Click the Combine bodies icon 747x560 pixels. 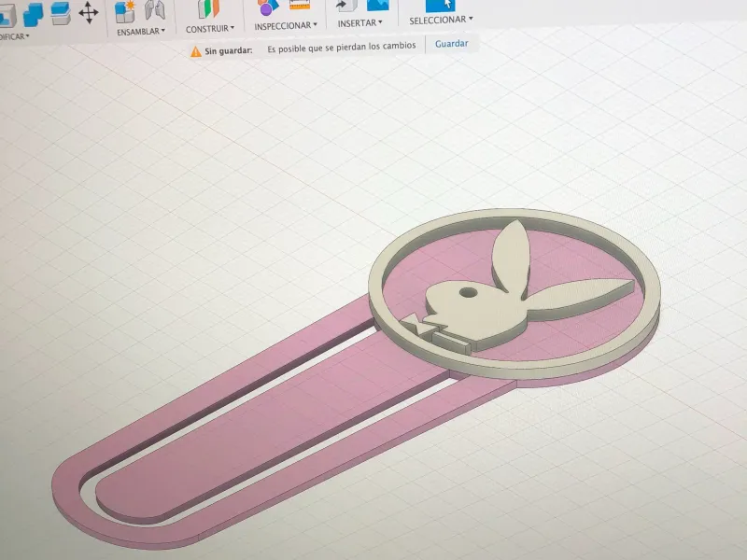[x=34, y=13]
